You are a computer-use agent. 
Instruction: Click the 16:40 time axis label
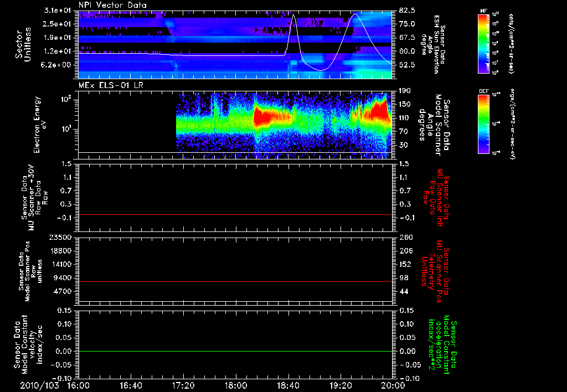tap(131, 385)
